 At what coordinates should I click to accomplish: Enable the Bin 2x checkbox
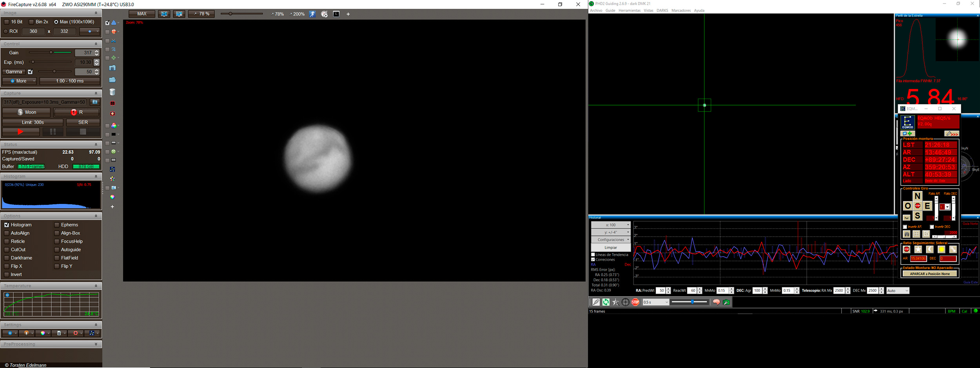click(31, 22)
